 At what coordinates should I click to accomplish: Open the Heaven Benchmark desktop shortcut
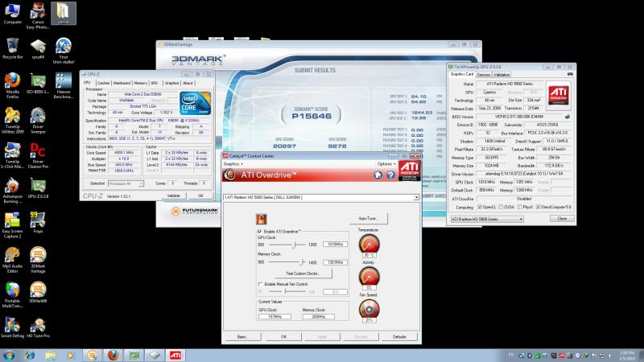[64, 85]
